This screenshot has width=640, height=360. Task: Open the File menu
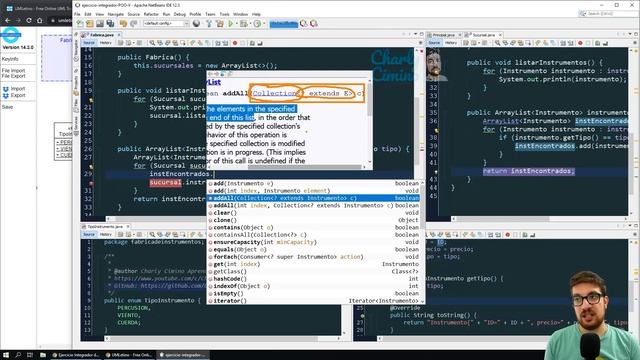tap(77, 14)
